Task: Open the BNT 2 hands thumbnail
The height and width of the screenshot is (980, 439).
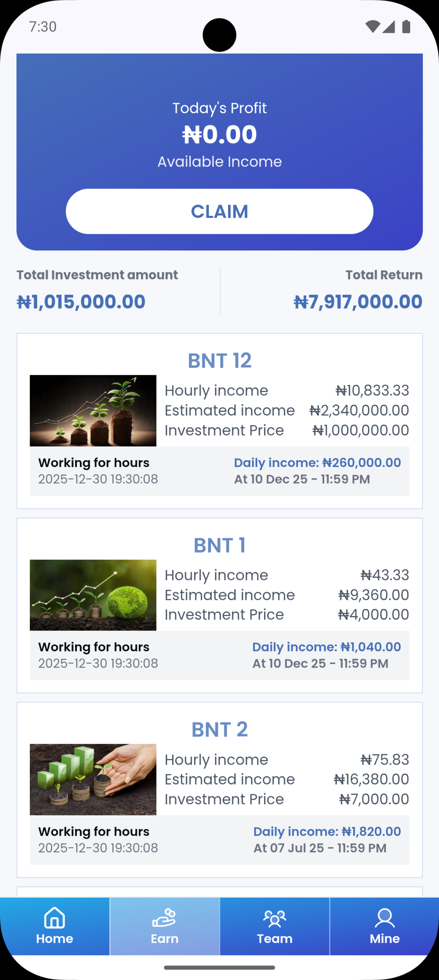Action: pyautogui.click(x=93, y=779)
